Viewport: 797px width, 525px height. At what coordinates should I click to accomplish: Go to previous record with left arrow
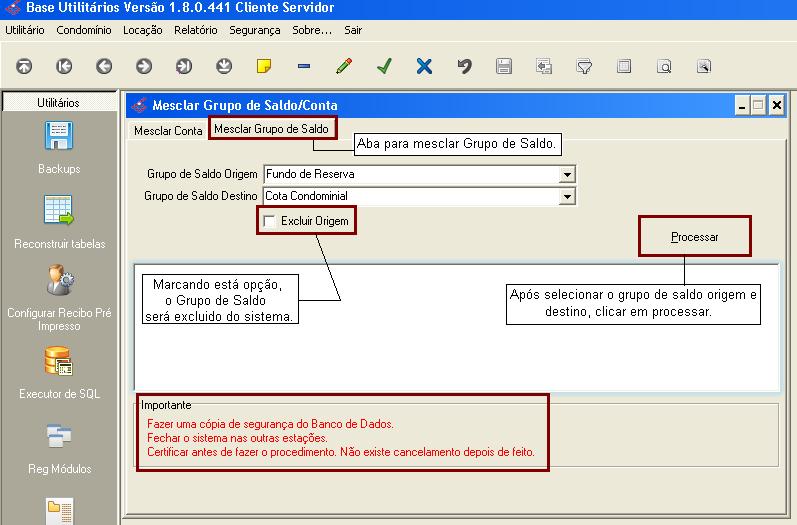pos(104,67)
